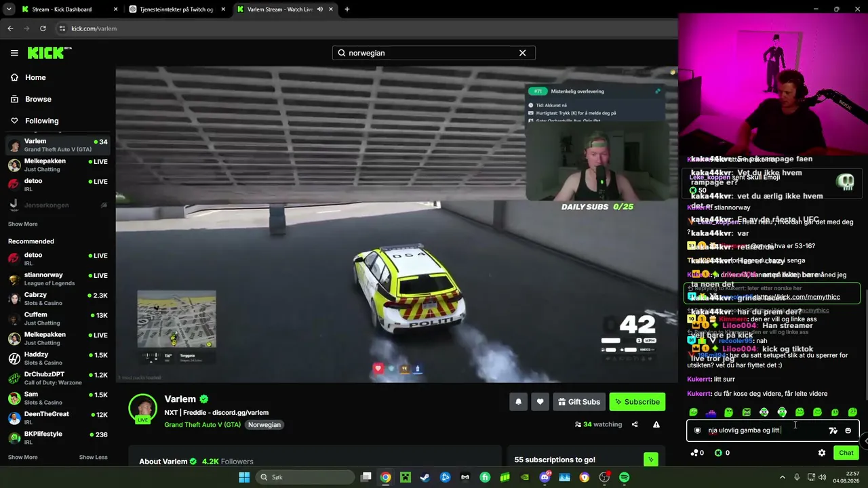Open Steam from the taskbar
The height and width of the screenshot is (488, 868).
pyautogui.click(x=425, y=477)
